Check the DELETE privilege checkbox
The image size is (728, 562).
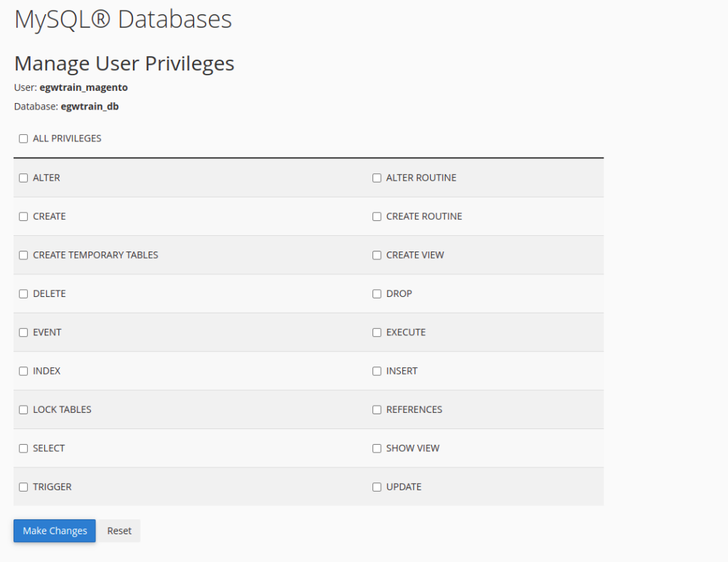point(23,293)
